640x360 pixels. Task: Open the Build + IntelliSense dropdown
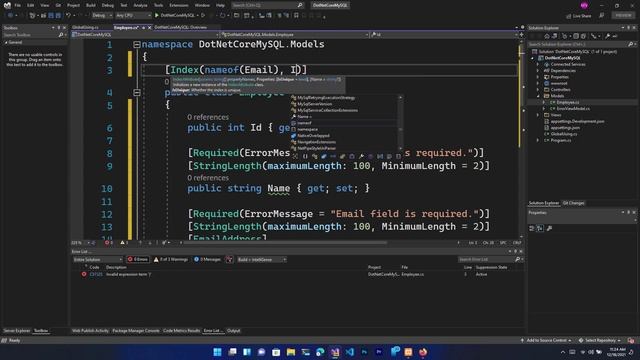[262, 260]
